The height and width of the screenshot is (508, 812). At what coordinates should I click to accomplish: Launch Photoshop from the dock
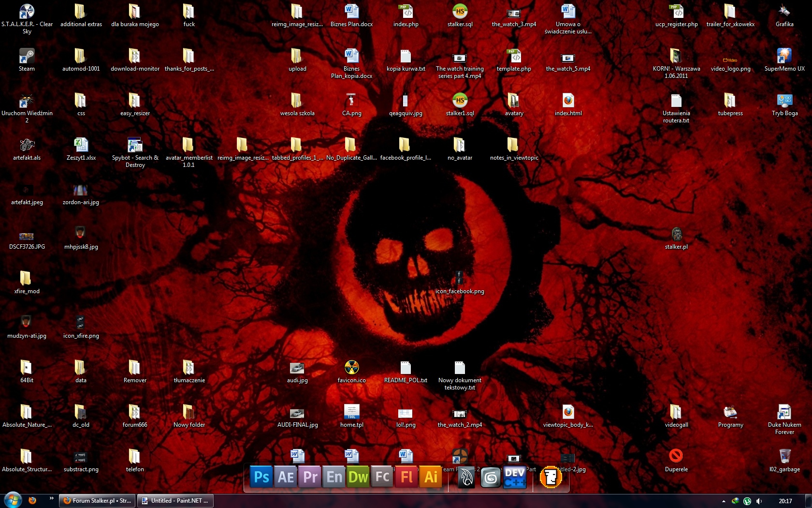coord(261,477)
